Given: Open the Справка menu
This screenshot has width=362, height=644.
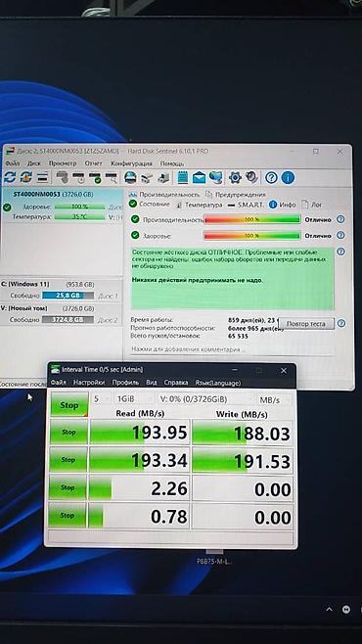Looking at the screenshot, I should coord(176,383).
